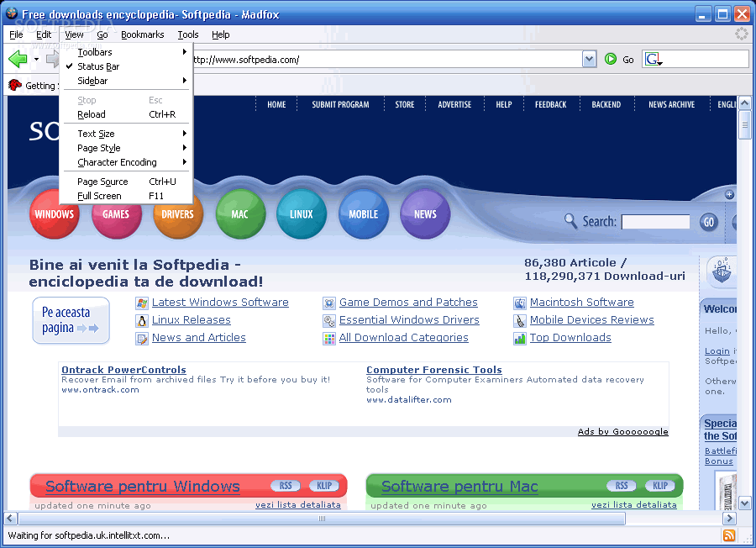Screen dimensions: 756x548
Task: Click the Macintosh Software icon
Action: pos(520,303)
